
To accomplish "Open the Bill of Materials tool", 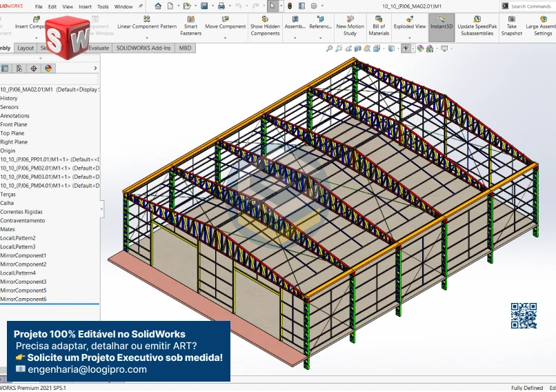I will 379,26.
